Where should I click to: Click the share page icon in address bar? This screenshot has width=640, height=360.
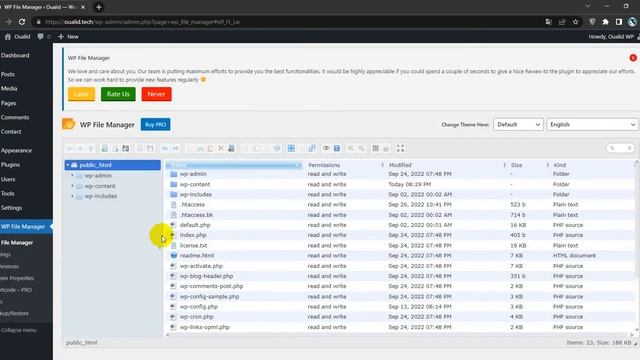[562, 22]
